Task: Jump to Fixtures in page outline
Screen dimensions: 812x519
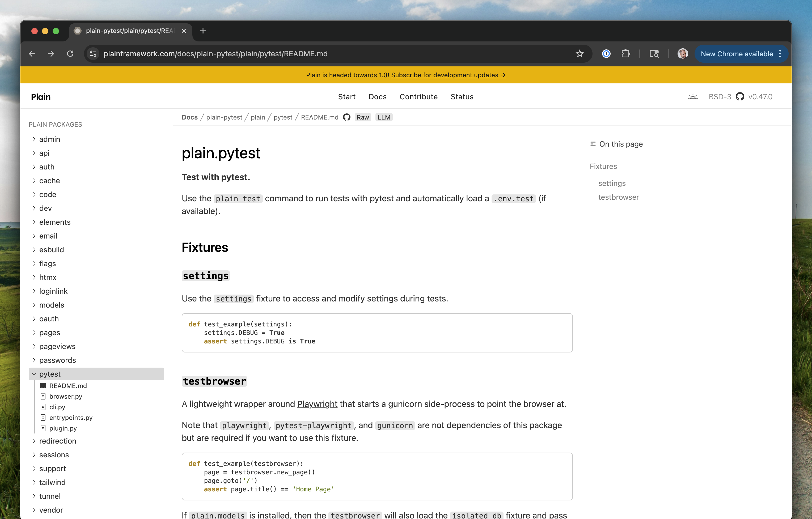Action: coord(603,166)
